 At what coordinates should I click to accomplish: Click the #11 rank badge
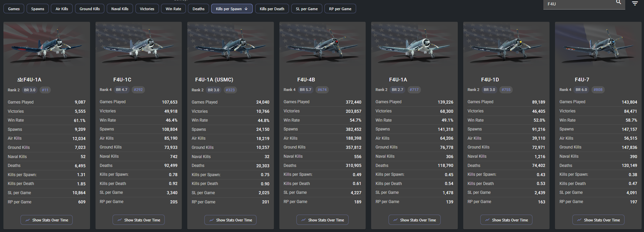point(45,90)
